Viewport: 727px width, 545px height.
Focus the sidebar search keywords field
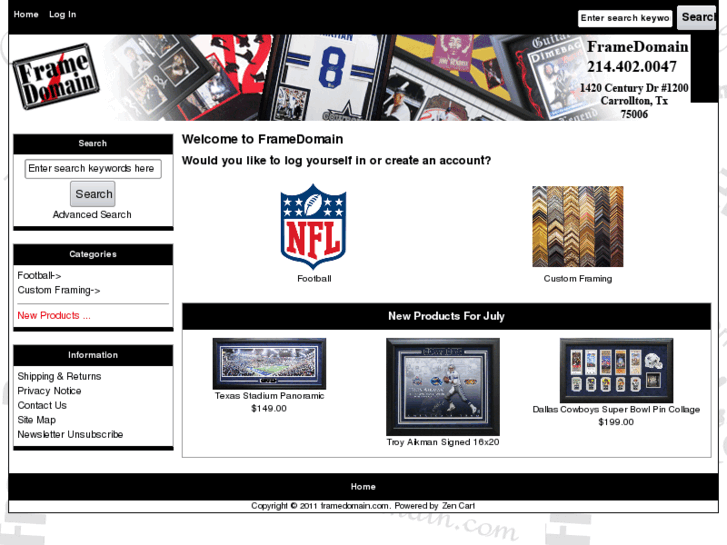(93, 168)
